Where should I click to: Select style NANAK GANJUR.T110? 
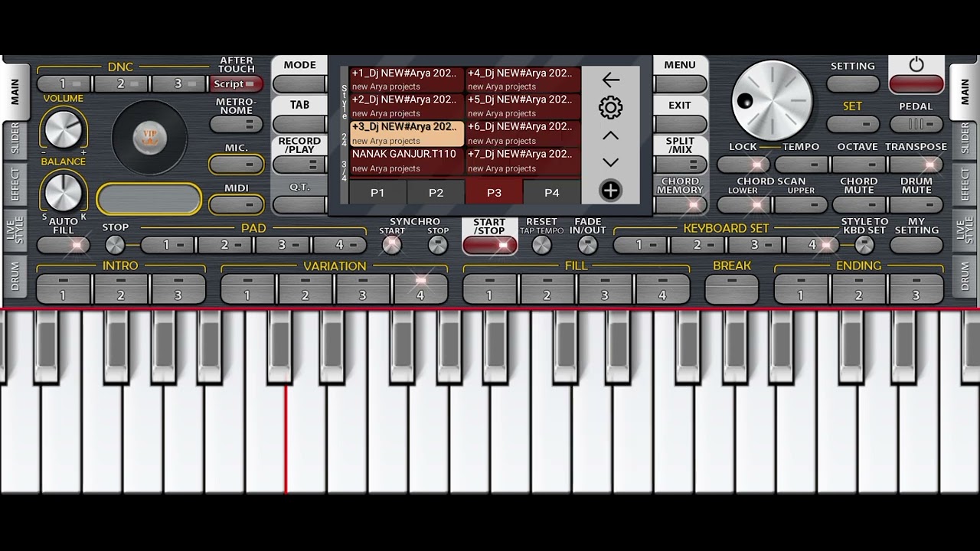pyautogui.click(x=407, y=161)
